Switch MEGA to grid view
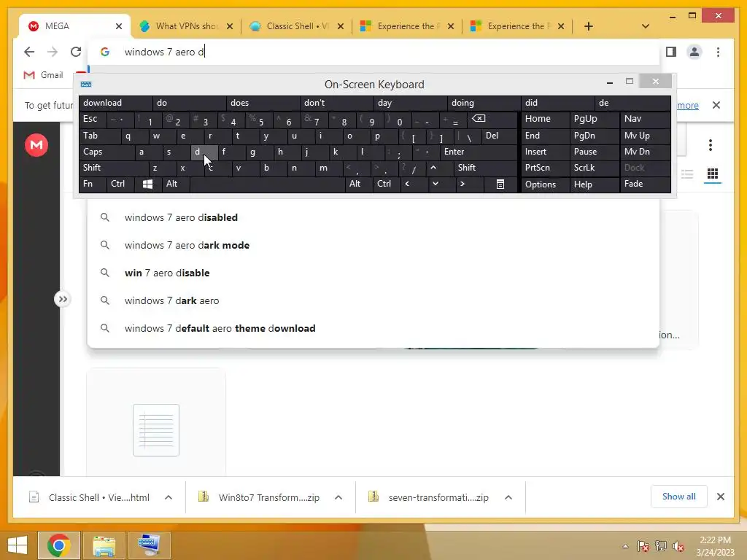 712,174
